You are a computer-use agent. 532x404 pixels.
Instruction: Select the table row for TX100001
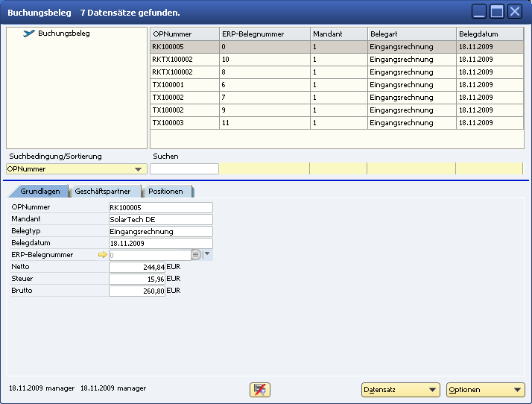click(184, 84)
